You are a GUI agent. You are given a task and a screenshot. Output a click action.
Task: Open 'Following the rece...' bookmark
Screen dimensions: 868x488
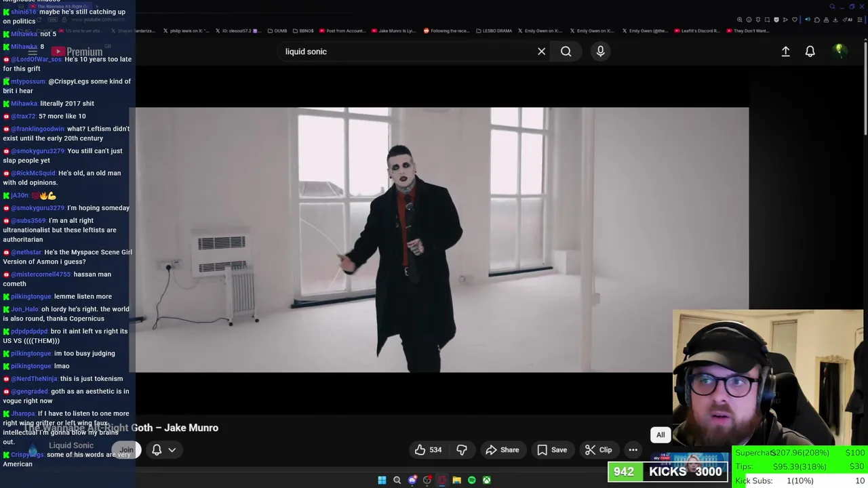pyautogui.click(x=446, y=31)
